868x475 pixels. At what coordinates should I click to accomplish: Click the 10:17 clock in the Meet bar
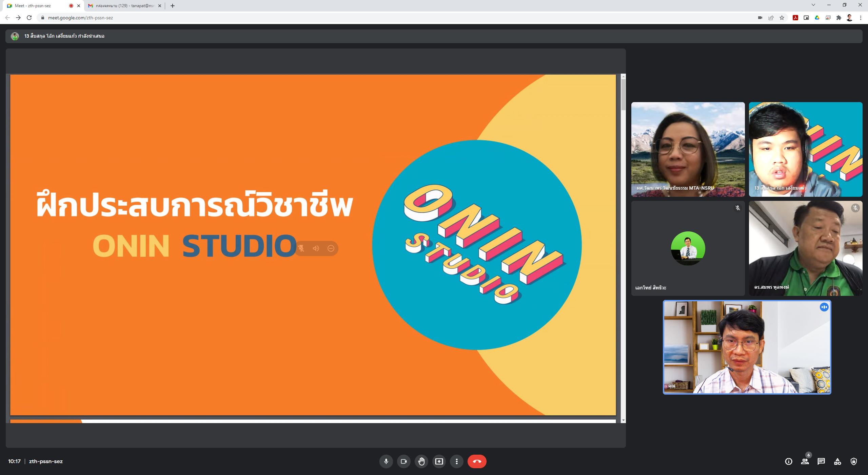[x=15, y=461]
